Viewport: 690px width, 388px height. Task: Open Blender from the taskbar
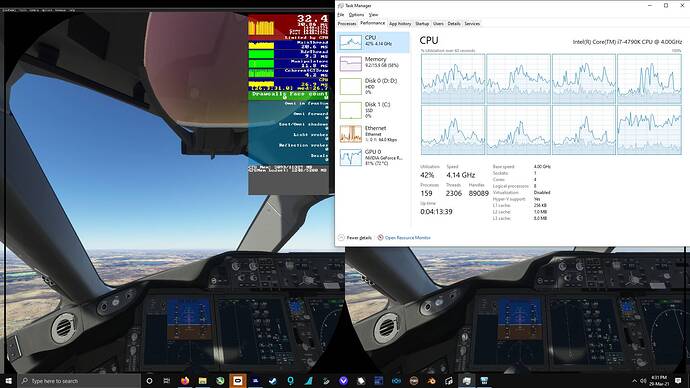[431, 381]
